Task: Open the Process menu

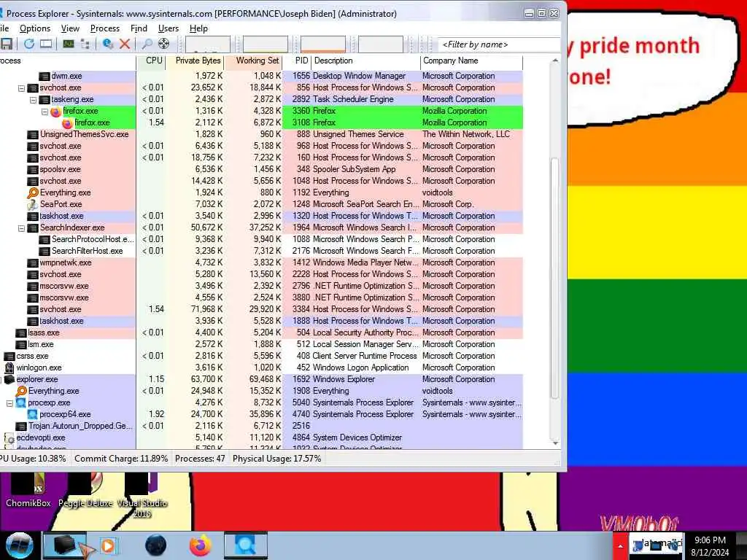Action: [x=105, y=28]
